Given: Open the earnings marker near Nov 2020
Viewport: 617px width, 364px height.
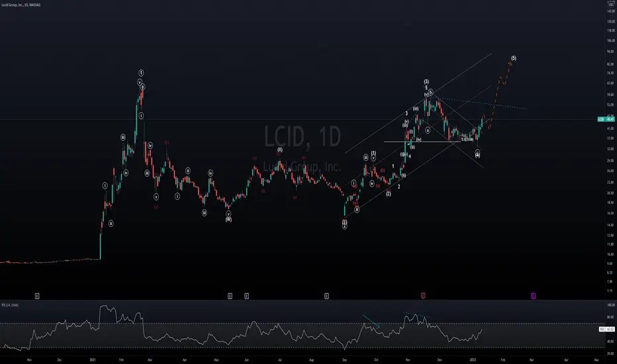Looking at the screenshot, I should (x=37, y=296).
